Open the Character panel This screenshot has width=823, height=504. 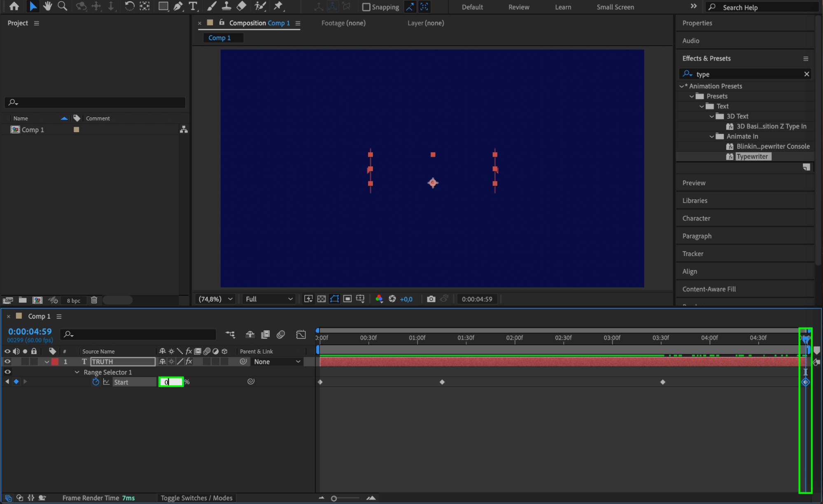(x=696, y=218)
